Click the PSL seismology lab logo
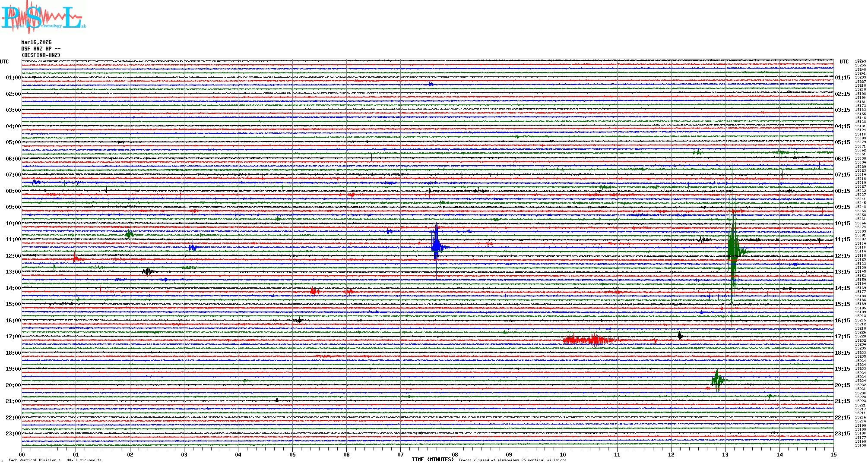 click(43, 17)
